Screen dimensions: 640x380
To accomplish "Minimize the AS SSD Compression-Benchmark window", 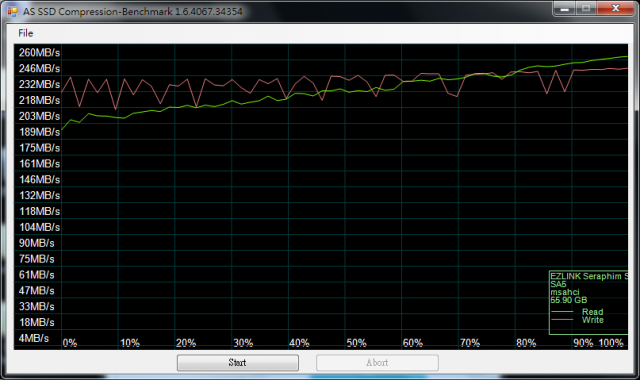I will point(564,9).
